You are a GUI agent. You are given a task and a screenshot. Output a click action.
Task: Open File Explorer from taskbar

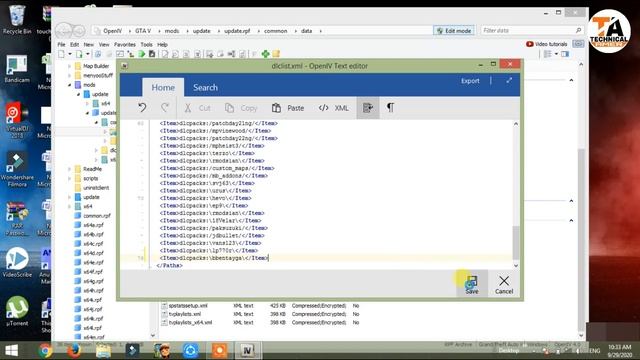[103, 351]
